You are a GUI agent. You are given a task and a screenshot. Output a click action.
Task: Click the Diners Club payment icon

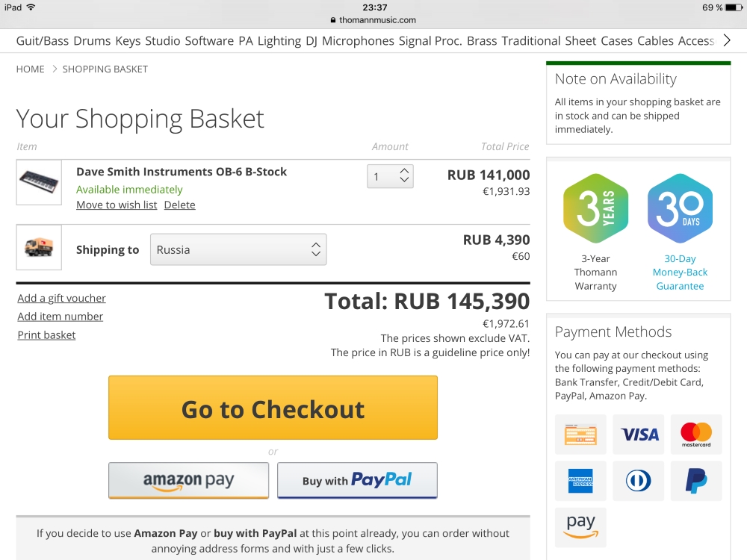point(639,481)
